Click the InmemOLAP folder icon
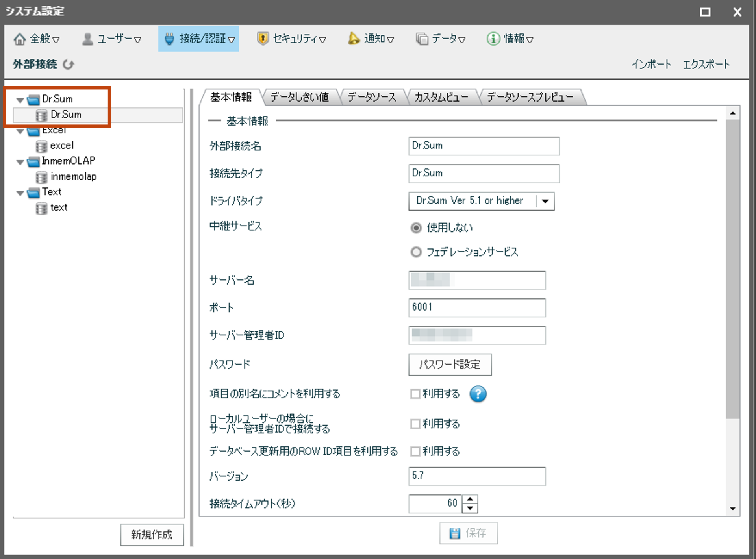The height and width of the screenshot is (559, 756). pos(33,161)
